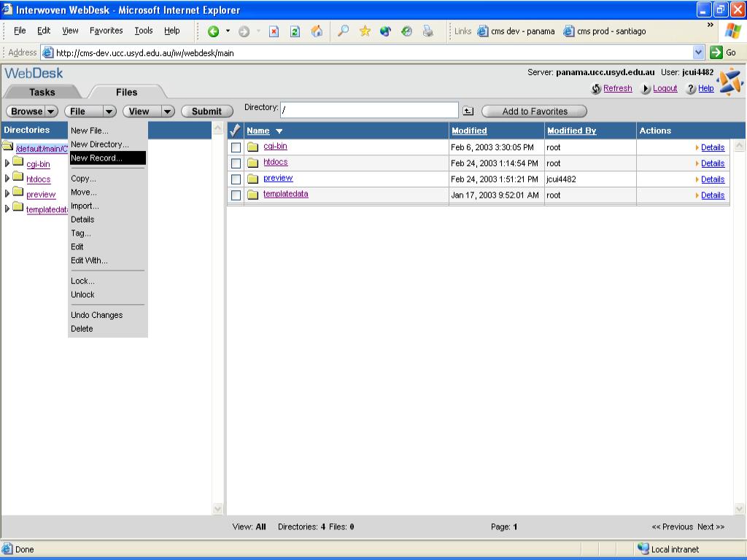Click the Modified date of the preview row
The width and height of the screenshot is (747, 560).
tap(495, 179)
